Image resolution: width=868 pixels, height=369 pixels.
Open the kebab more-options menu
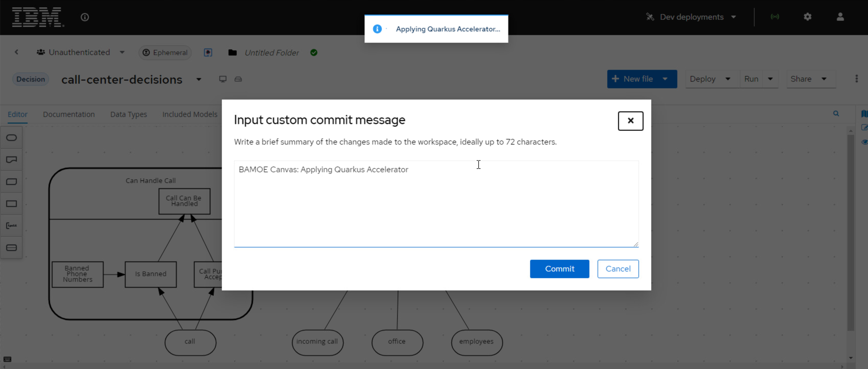(x=856, y=79)
